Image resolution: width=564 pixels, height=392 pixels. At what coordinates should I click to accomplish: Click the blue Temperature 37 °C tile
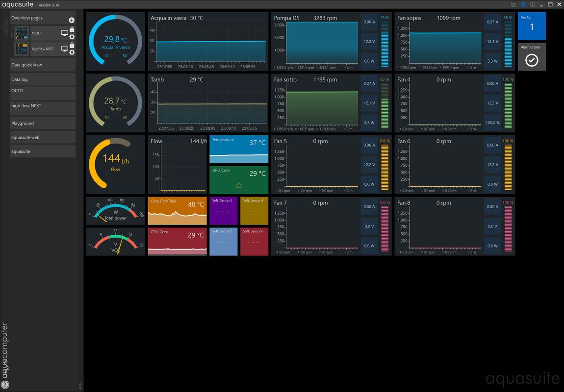pos(239,149)
